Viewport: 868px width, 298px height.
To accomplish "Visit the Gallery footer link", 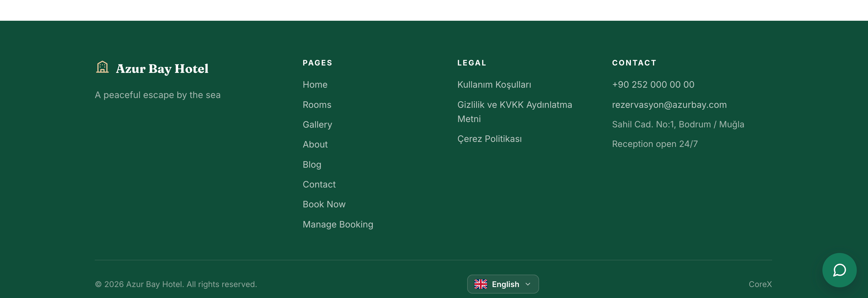I will coord(317,125).
